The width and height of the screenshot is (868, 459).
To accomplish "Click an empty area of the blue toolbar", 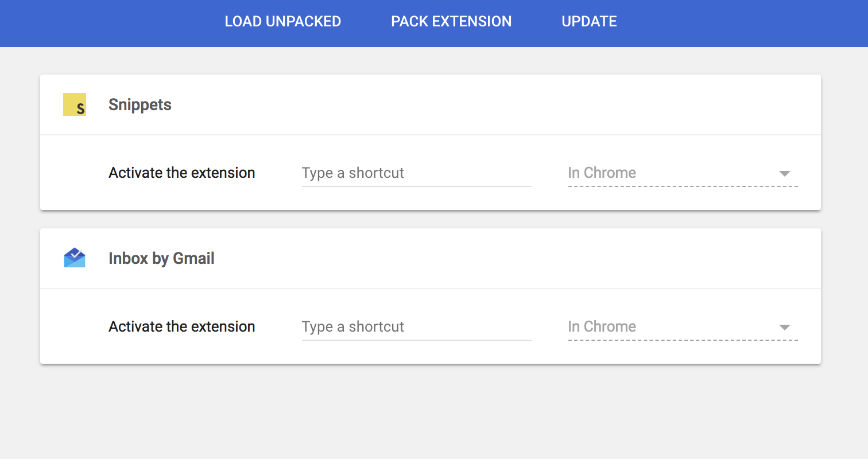I will 746,23.
